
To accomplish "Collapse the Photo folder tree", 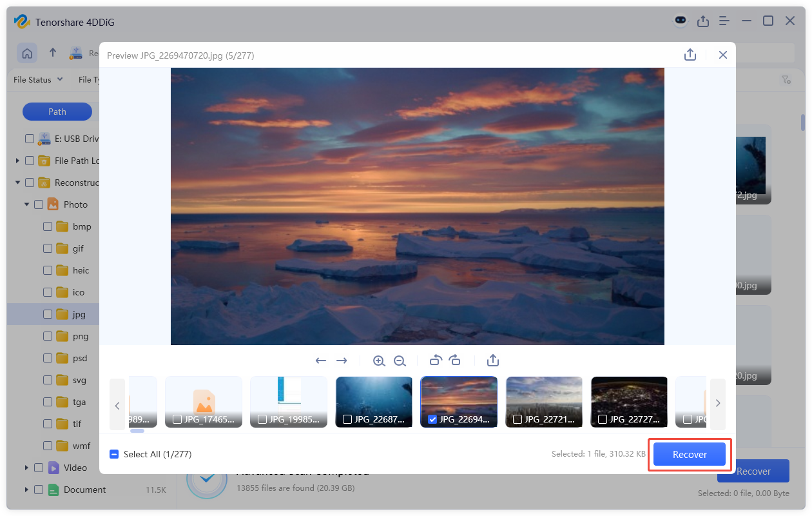I will 27,204.
